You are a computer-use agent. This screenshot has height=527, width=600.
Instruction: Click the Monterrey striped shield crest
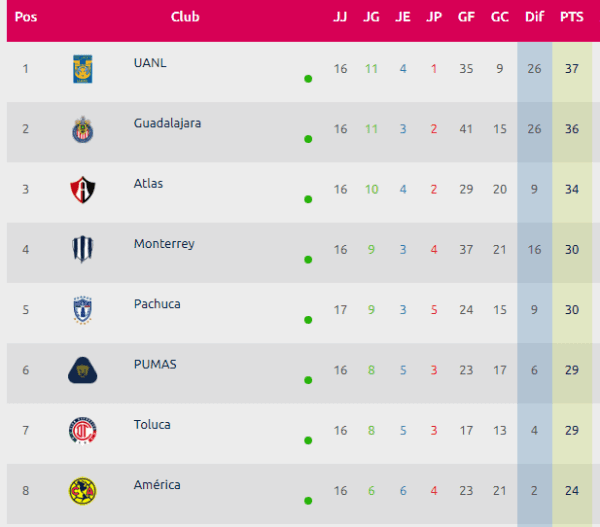point(83,249)
